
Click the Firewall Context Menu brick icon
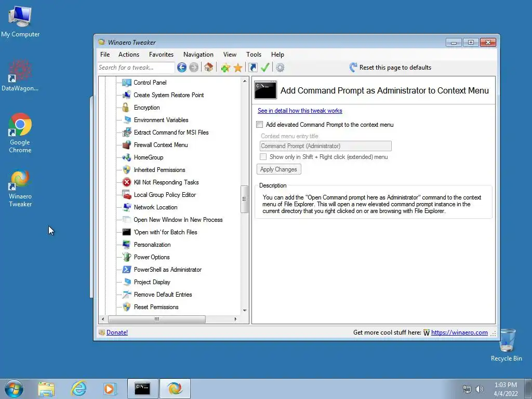tap(127, 145)
